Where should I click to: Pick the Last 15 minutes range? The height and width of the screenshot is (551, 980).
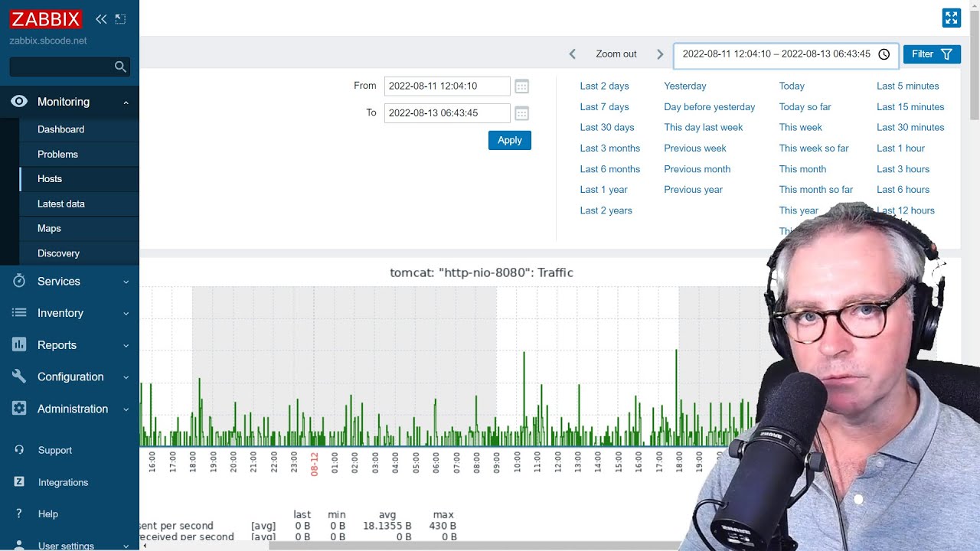tap(910, 106)
